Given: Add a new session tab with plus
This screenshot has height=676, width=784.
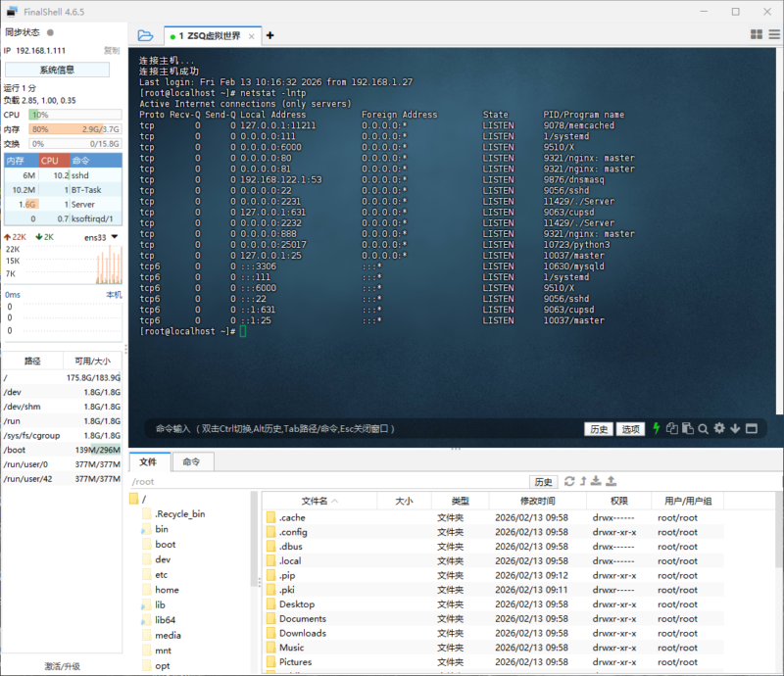Looking at the screenshot, I should [x=270, y=35].
